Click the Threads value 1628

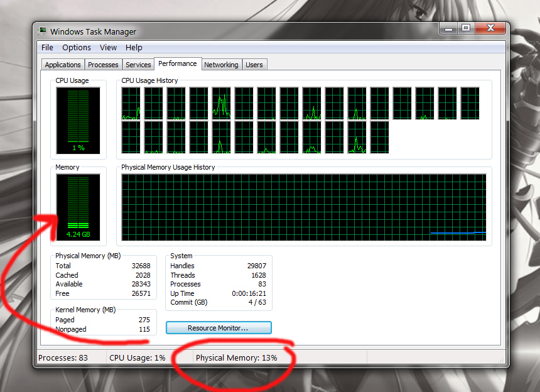point(259,275)
